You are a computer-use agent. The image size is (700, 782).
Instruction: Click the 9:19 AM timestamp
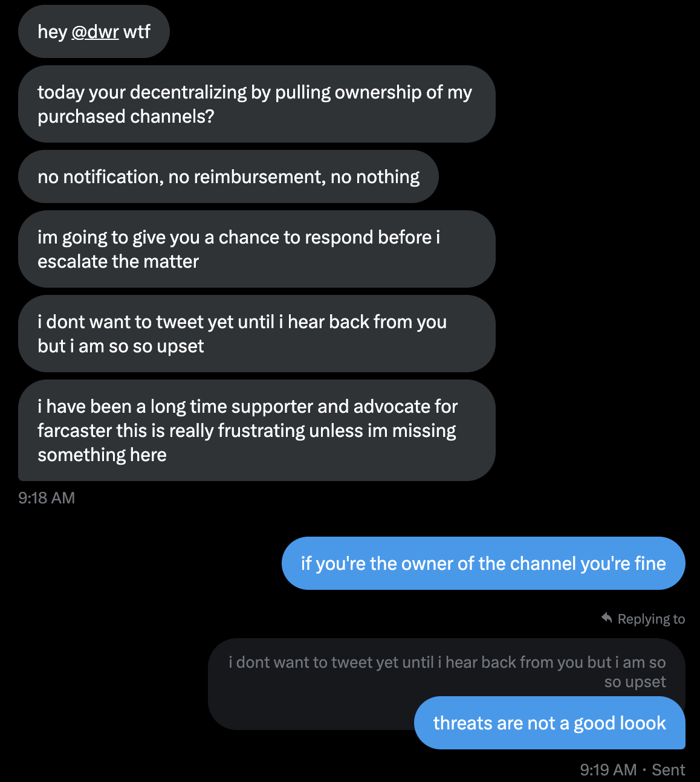click(608, 770)
